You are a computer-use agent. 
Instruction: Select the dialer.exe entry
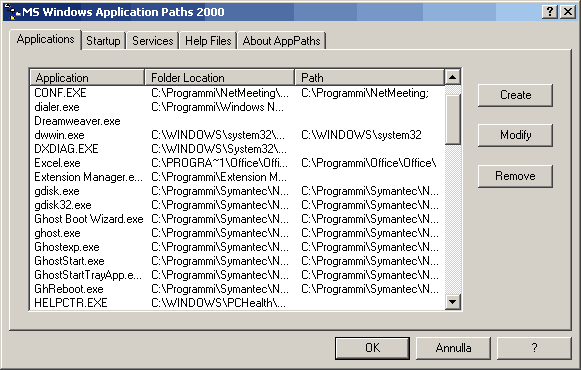[57, 107]
